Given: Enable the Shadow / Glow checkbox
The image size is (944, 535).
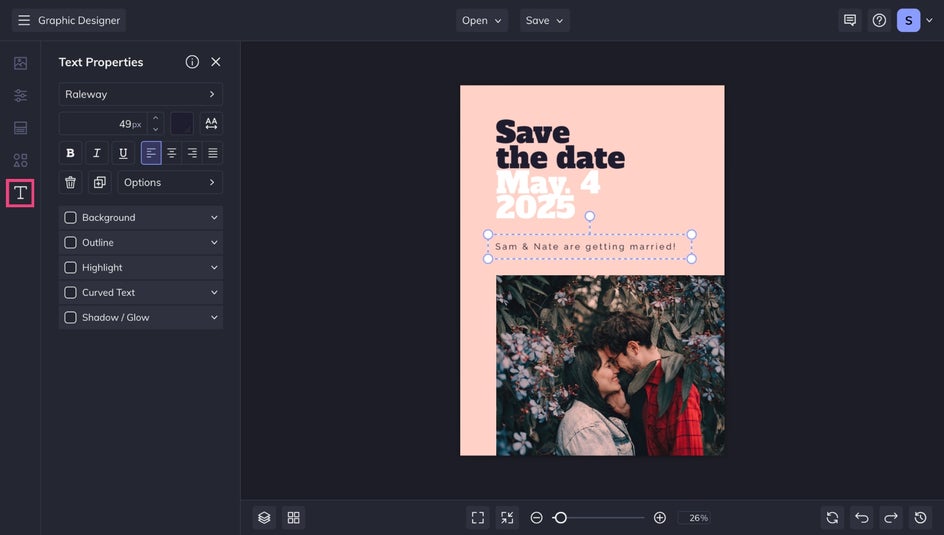Looking at the screenshot, I should point(70,318).
